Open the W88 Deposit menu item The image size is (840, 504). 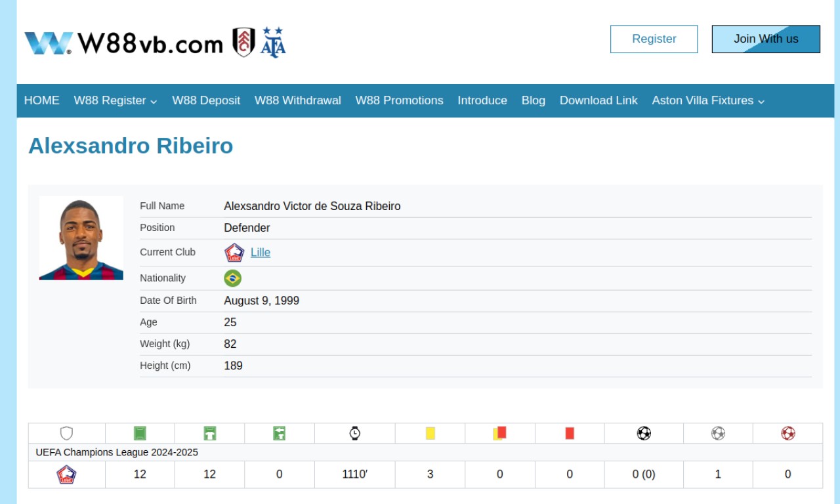[206, 100]
